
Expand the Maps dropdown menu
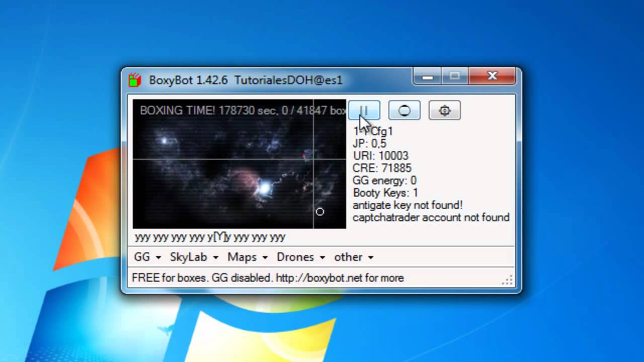click(248, 257)
